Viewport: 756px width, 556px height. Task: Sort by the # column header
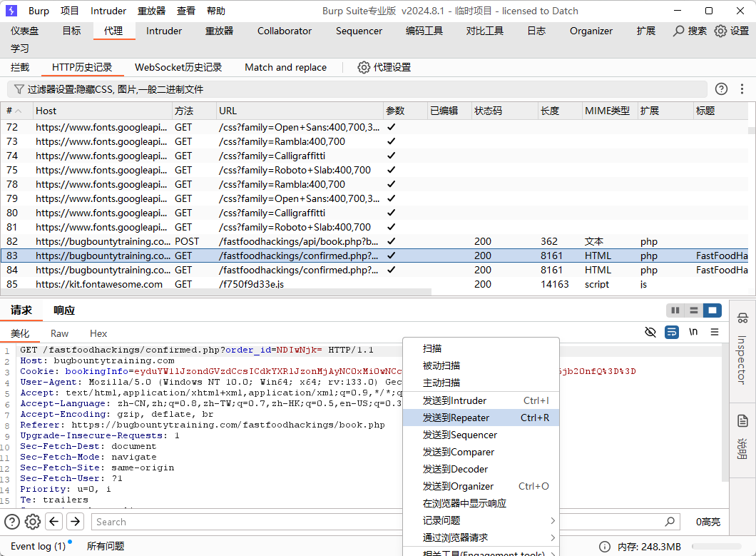pos(16,111)
